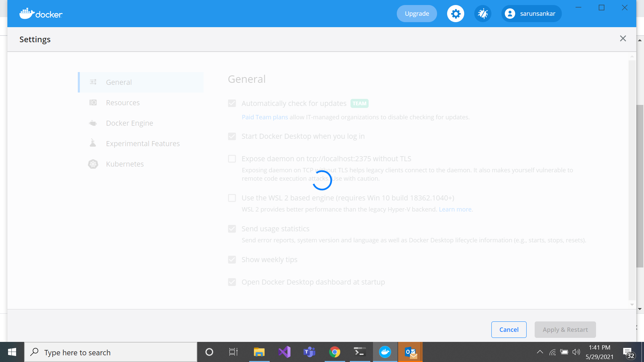Switch to the Docker Engine section
Viewport: 644px width, 362px height.
(x=141, y=123)
